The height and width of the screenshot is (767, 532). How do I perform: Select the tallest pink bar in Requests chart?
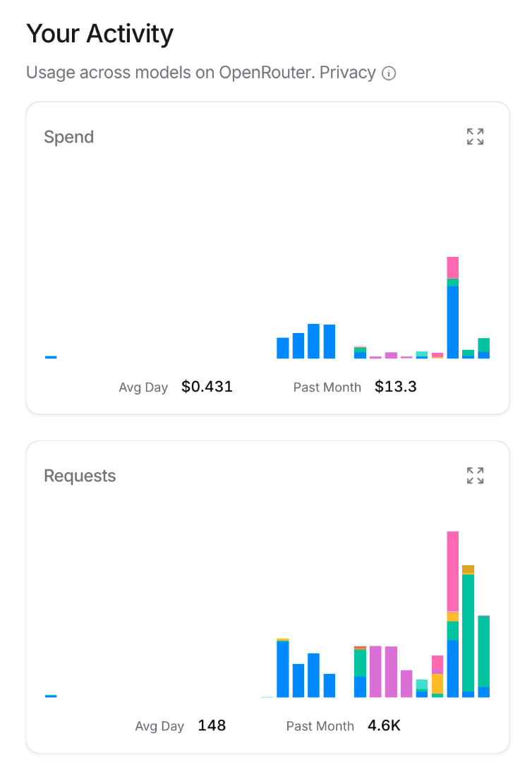click(x=453, y=572)
